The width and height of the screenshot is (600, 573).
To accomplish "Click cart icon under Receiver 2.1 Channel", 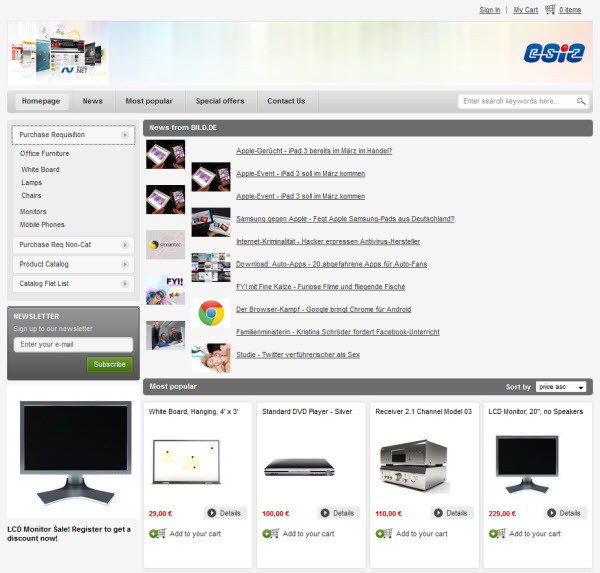I will [x=384, y=533].
